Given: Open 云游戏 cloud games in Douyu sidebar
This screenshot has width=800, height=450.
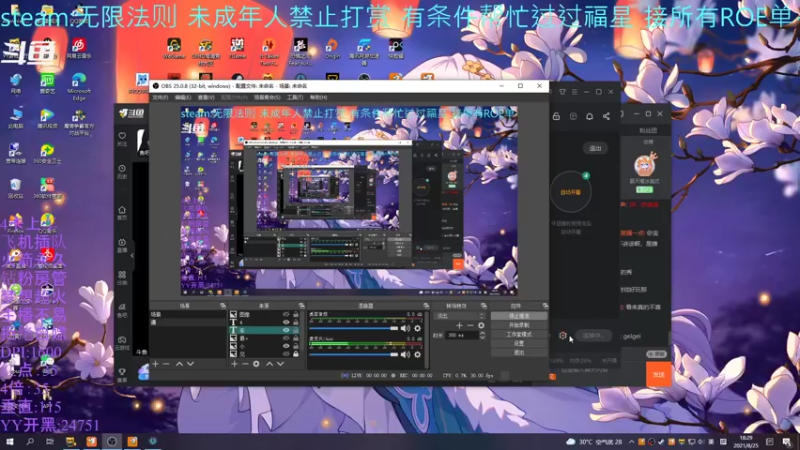Looking at the screenshot, I should tap(122, 343).
